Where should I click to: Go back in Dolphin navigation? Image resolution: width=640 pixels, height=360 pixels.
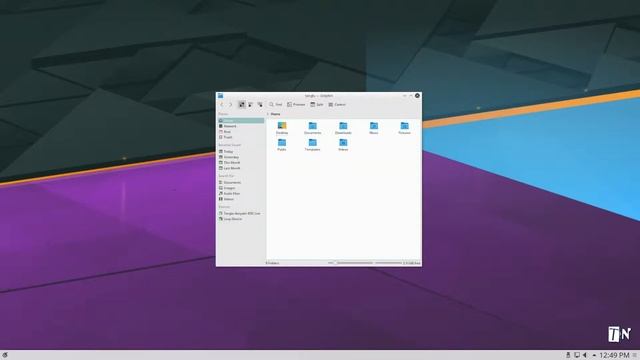[x=222, y=105]
